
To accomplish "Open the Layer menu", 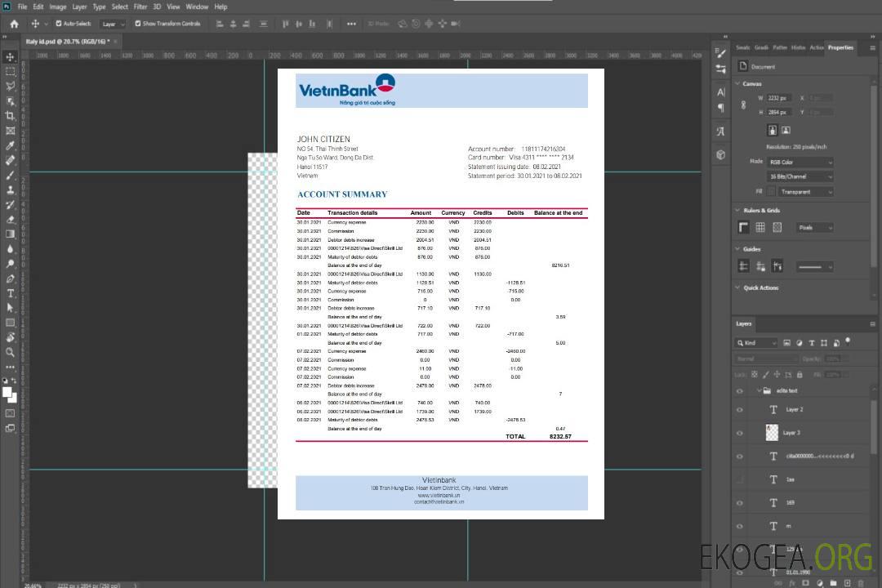I will (79, 7).
